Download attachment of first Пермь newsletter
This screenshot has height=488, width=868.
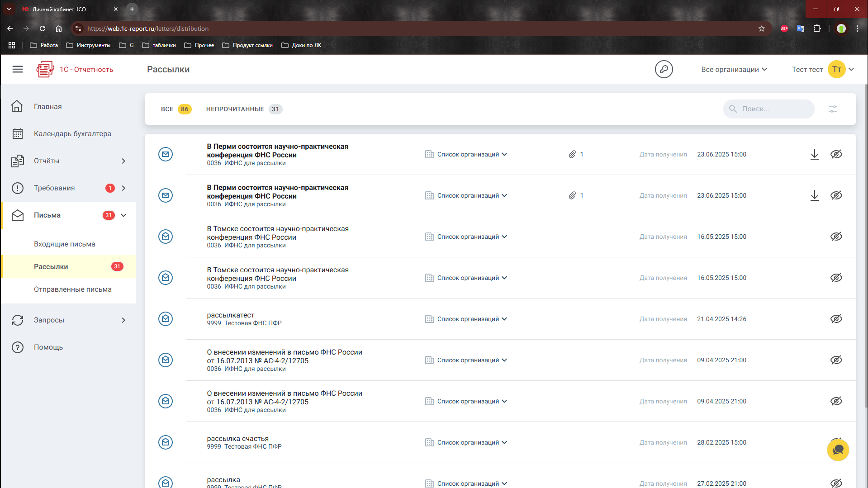(x=814, y=154)
